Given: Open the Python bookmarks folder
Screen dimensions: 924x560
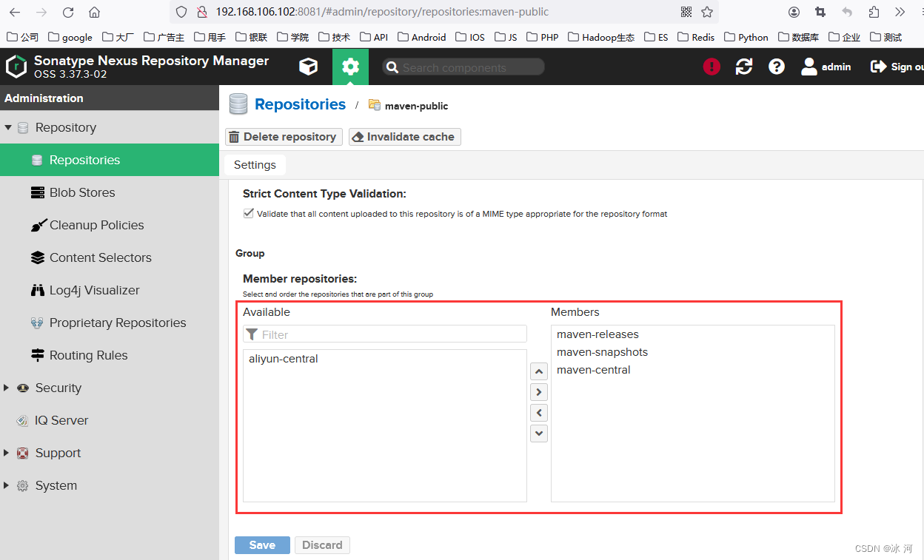Looking at the screenshot, I should point(746,37).
